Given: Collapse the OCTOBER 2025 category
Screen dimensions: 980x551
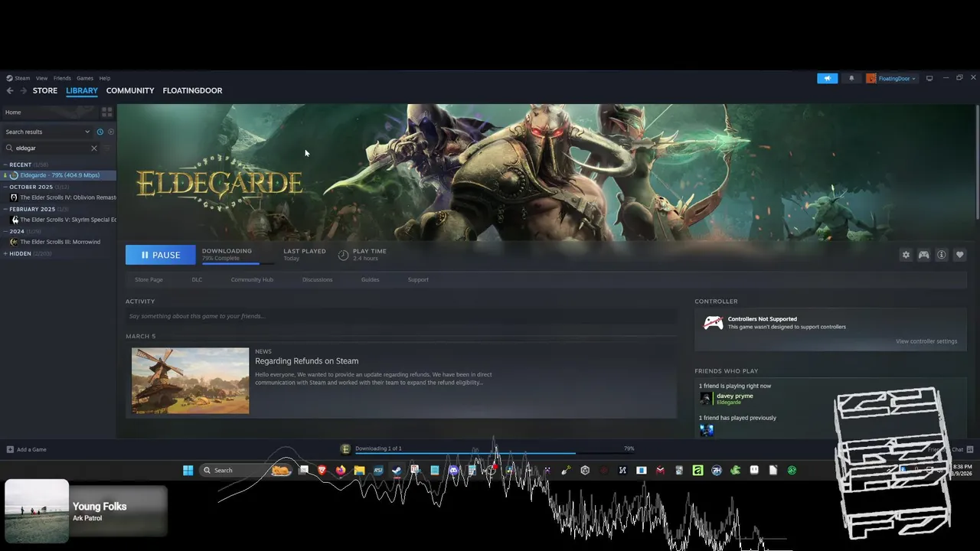Looking at the screenshot, I should pyautogui.click(x=5, y=187).
